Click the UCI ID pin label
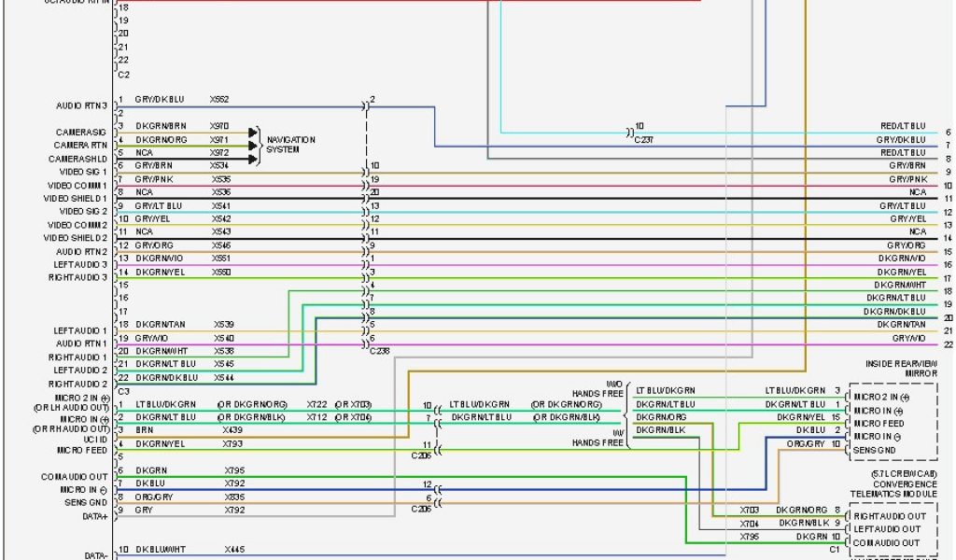The width and height of the screenshot is (956, 560). point(94,439)
